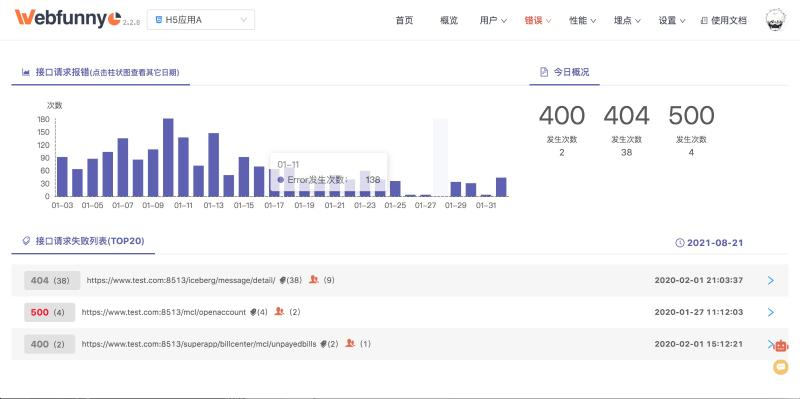Click the user avatar
Screen dimensions: 800x399
pos(776,20)
